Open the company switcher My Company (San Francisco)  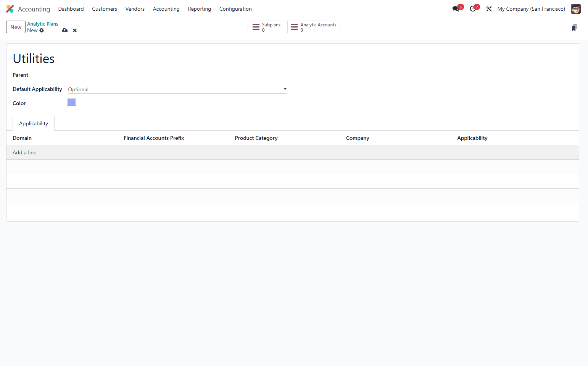tap(531, 9)
